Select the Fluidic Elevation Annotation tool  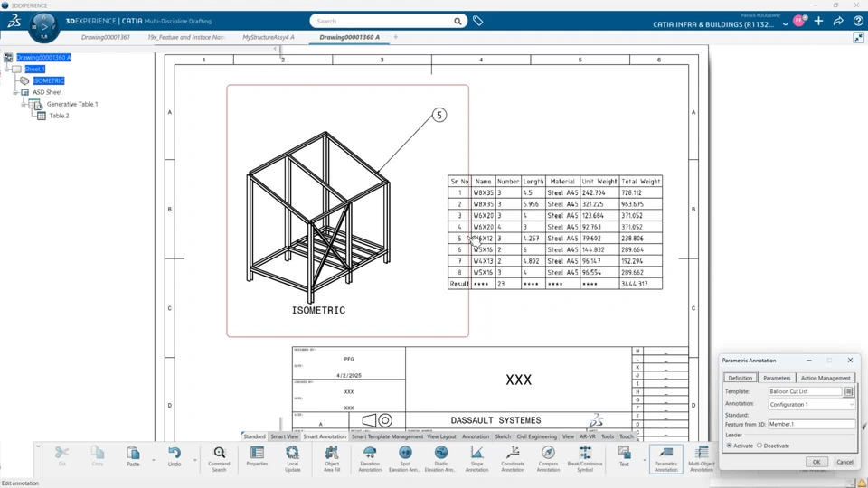click(440, 453)
